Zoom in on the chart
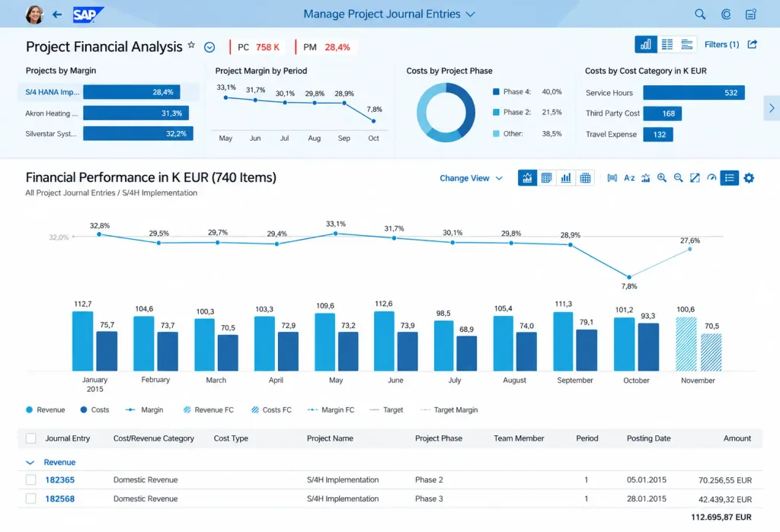The image size is (780, 532). coord(662,177)
